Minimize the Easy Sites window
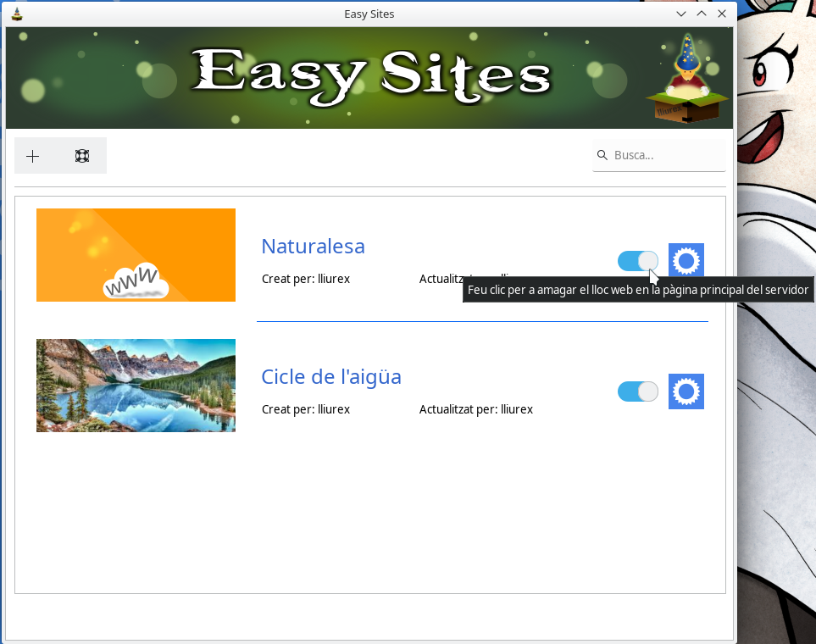This screenshot has width=816, height=644. point(681,14)
